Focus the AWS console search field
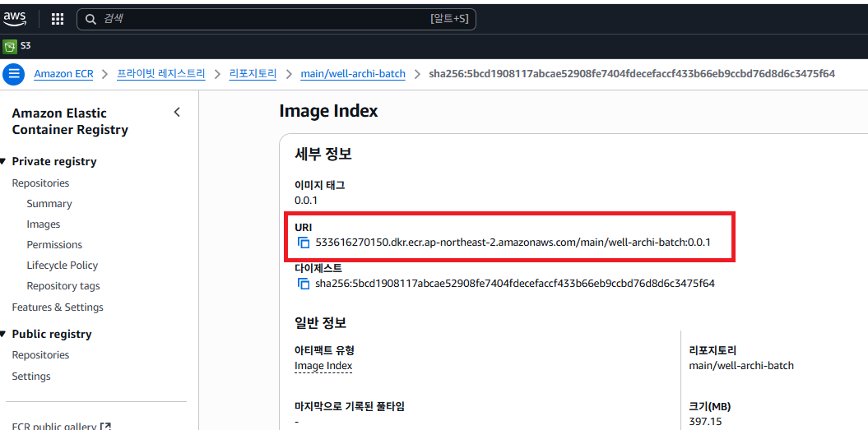Viewport: 868px width, 430px height. [x=263, y=19]
